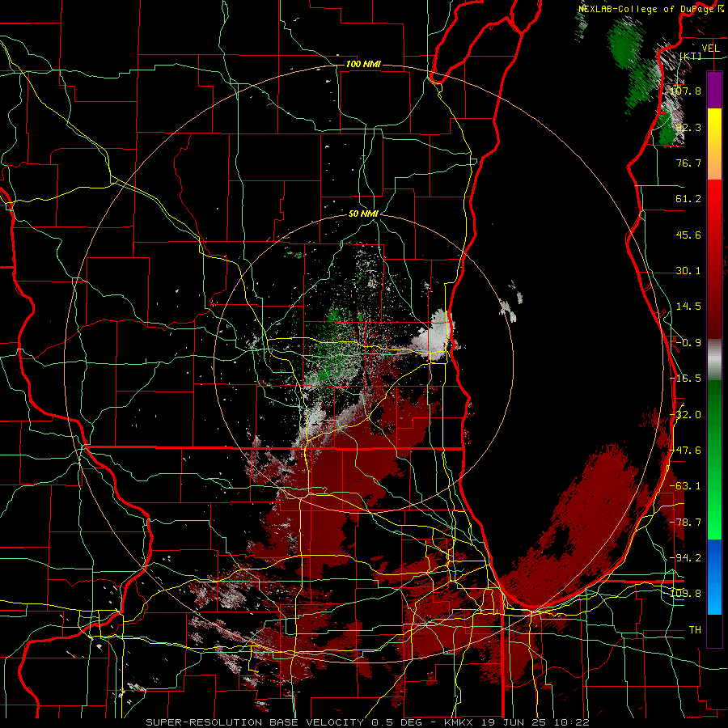Click the -16.5 value on velocity scale

click(685, 378)
